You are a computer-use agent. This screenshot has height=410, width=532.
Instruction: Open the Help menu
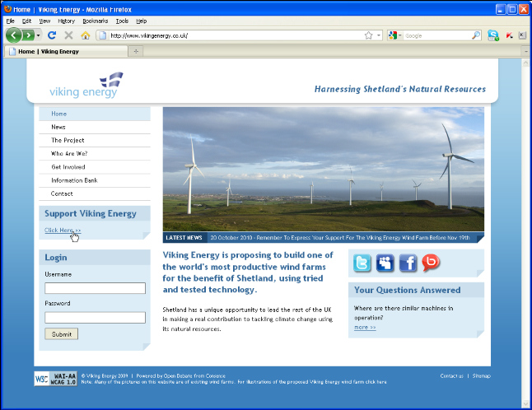point(142,21)
